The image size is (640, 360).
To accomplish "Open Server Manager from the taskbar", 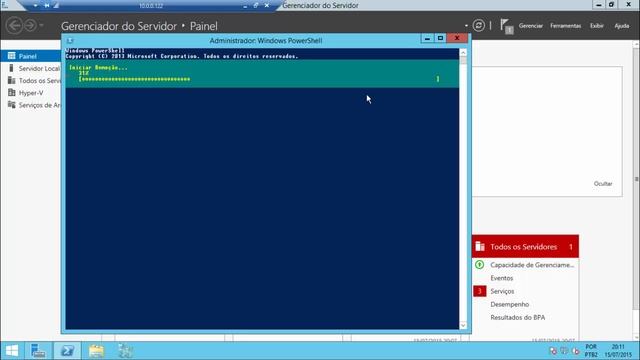I will point(38,351).
